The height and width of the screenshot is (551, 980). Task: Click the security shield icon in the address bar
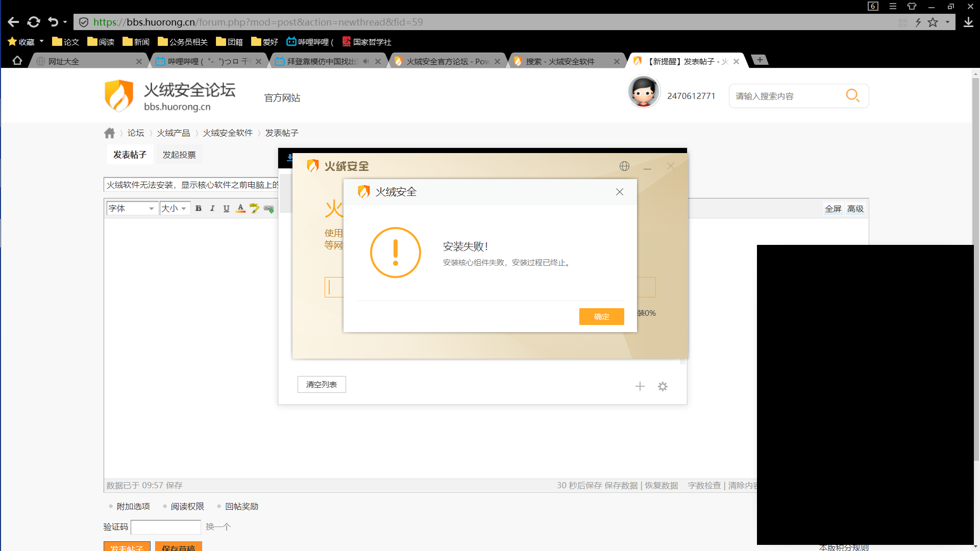click(x=84, y=22)
